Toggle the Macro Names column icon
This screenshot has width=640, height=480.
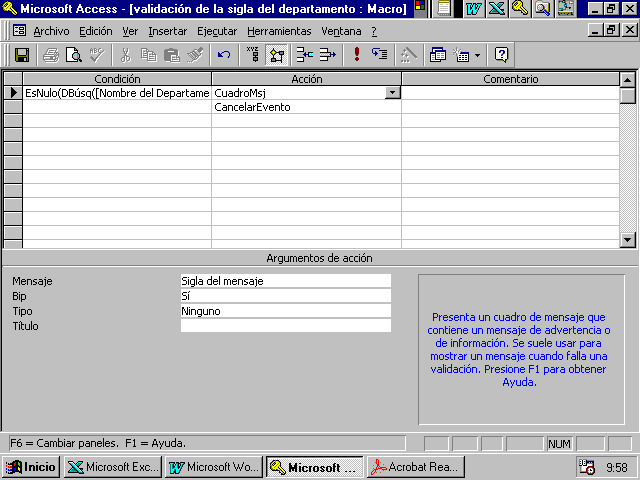point(253,55)
